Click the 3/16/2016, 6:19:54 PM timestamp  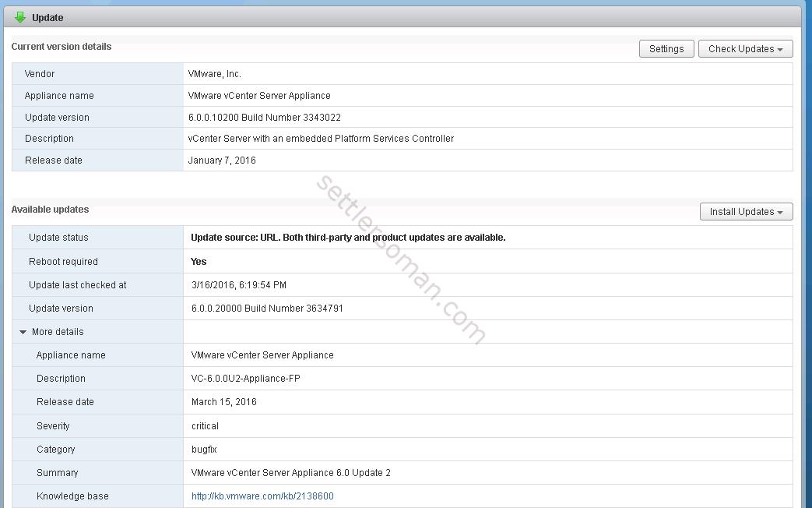(239, 285)
